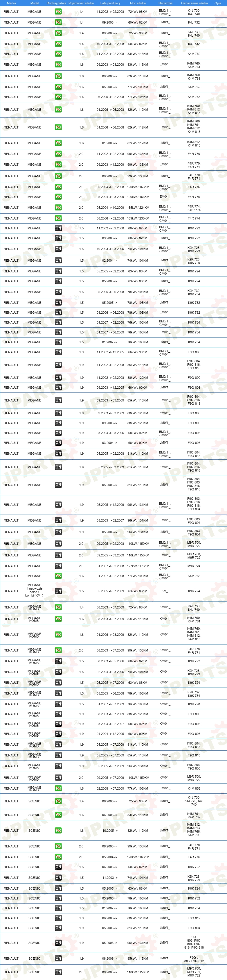Click FS icon in Megane 01.2007 -> 02.2008 K4M 788 row
Screen dimensions: 227x980
pyautogui.click(x=58, y=576)
